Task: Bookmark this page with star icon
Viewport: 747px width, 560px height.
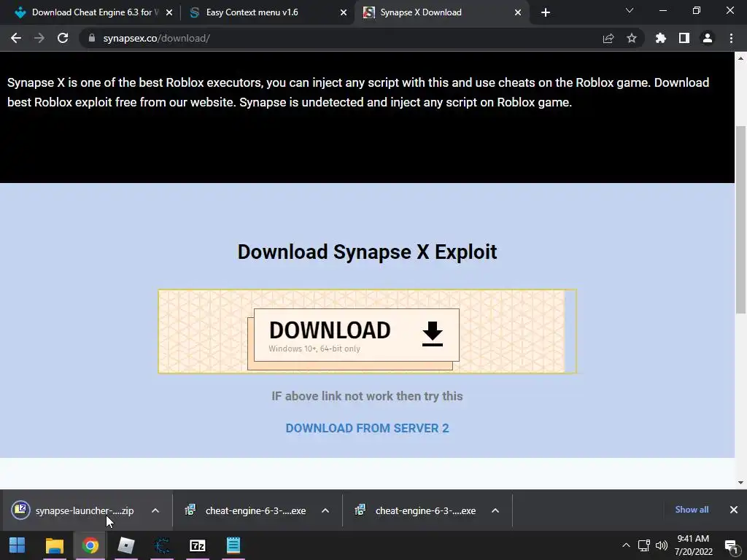Action: (632, 38)
